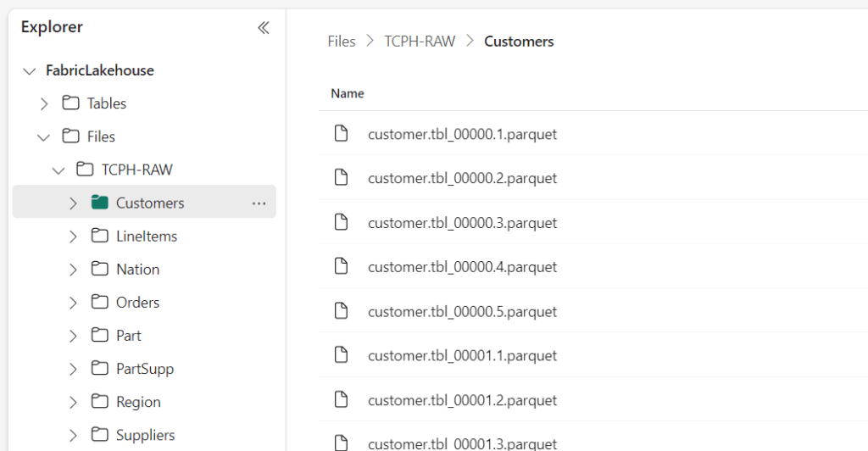This screenshot has height=451, width=868.
Task: Sort by the Name column header
Action: tap(348, 93)
